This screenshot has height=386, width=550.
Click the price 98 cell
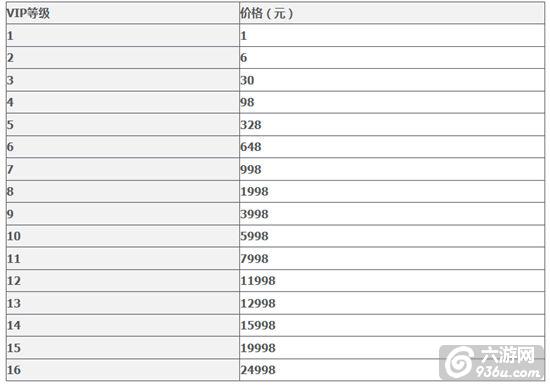point(392,102)
